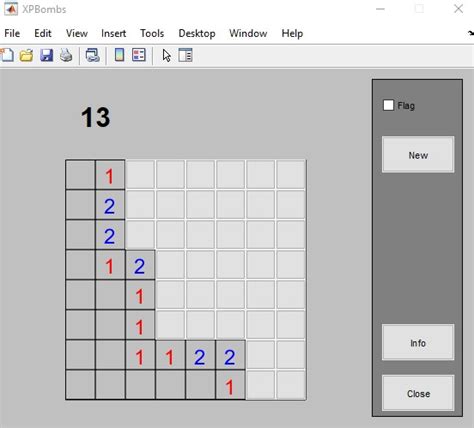The height and width of the screenshot is (428, 474).
Task: Reveal the bottom-right unrevealed grid cell
Action: (291, 385)
